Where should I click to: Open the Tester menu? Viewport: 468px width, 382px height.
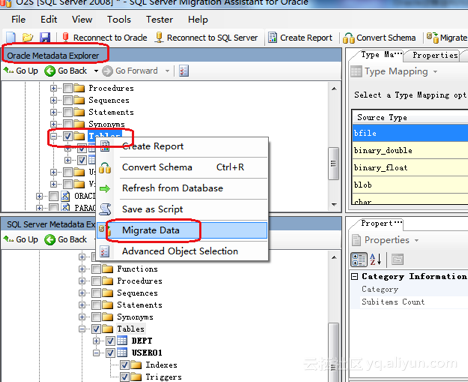159,20
